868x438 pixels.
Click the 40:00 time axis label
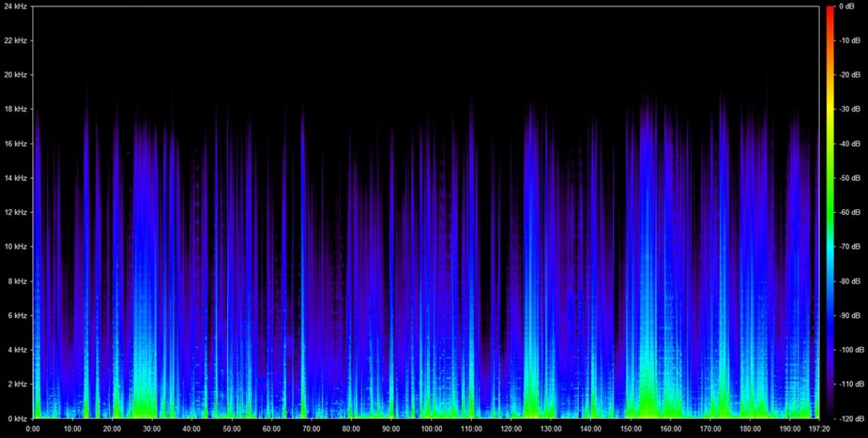192,429
